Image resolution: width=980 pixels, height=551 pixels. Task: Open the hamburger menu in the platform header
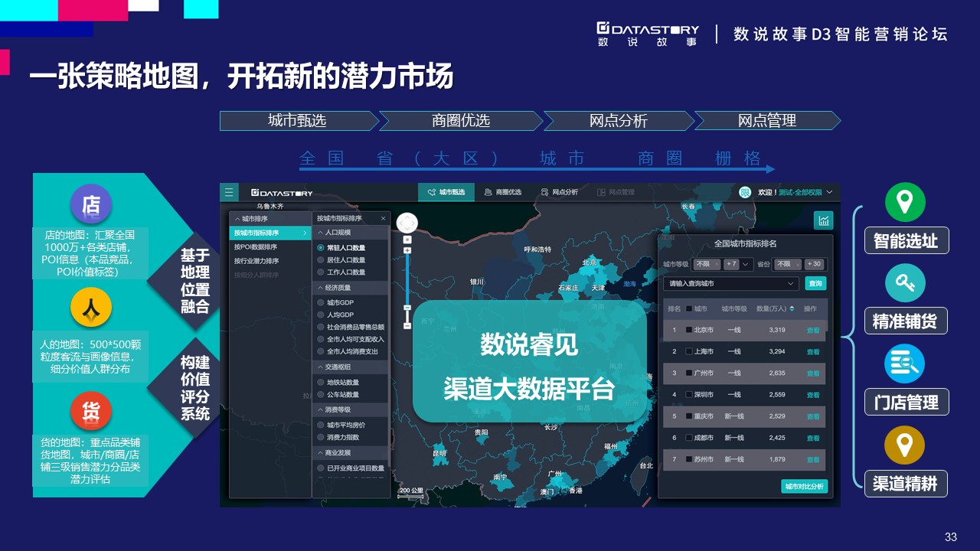click(x=229, y=192)
